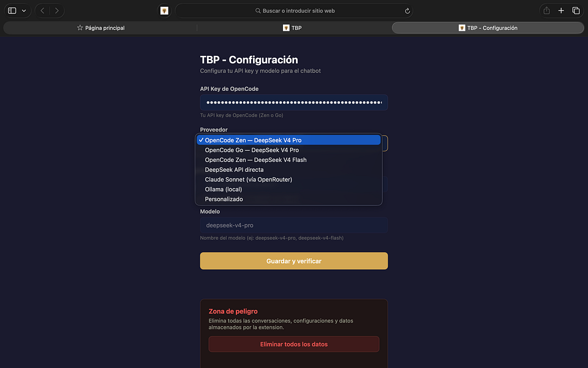Switch to the Página principal tab
The height and width of the screenshot is (368, 588).
click(x=100, y=28)
